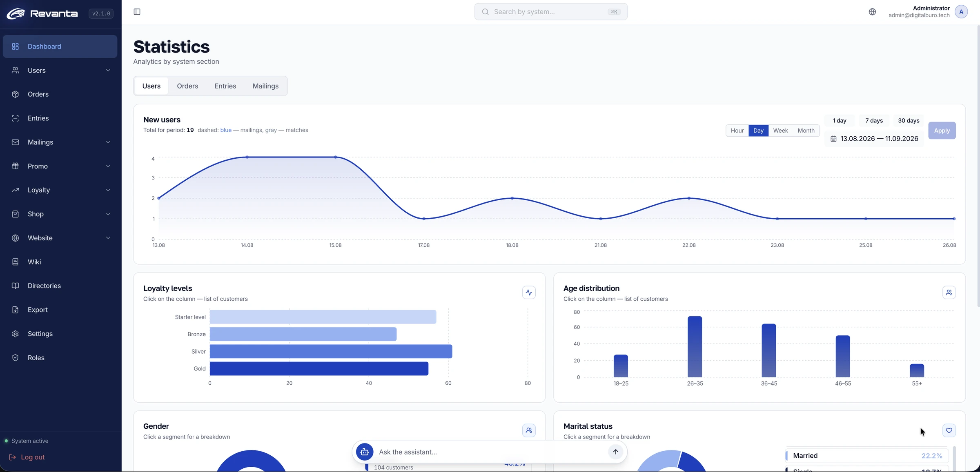The height and width of the screenshot is (472, 980).
Task: Click the Administrator avatar circle
Action: tap(961, 12)
